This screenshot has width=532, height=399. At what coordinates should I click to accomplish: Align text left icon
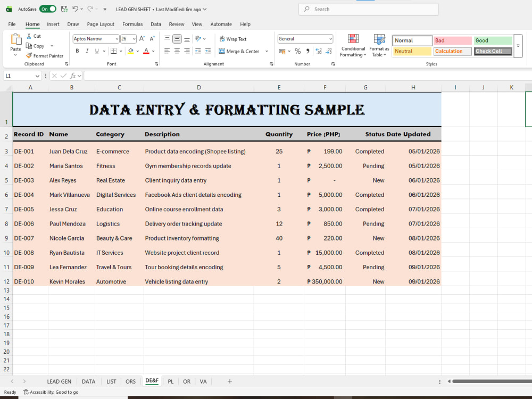(x=167, y=51)
